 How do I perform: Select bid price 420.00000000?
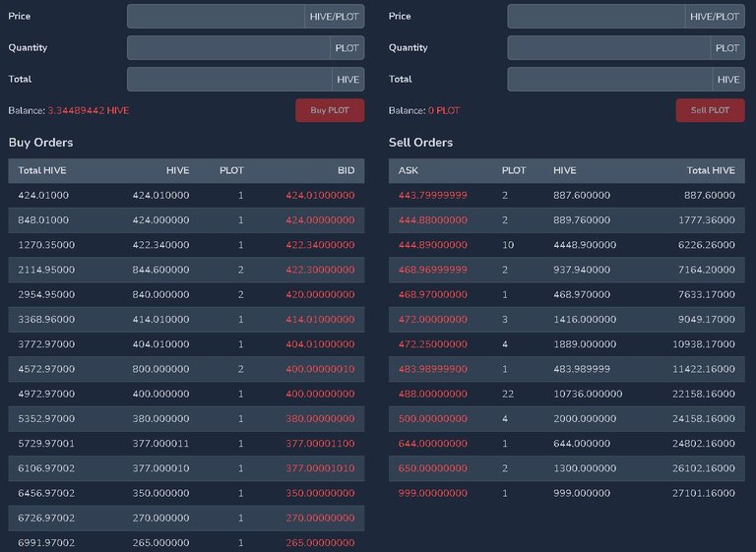tap(320, 294)
